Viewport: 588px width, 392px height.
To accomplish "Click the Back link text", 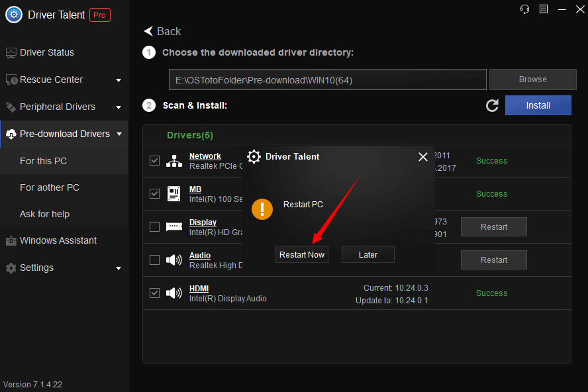I will [x=169, y=31].
